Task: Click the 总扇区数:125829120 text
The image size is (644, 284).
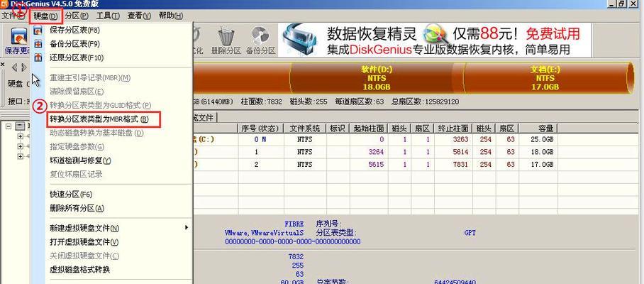Action: [425, 102]
